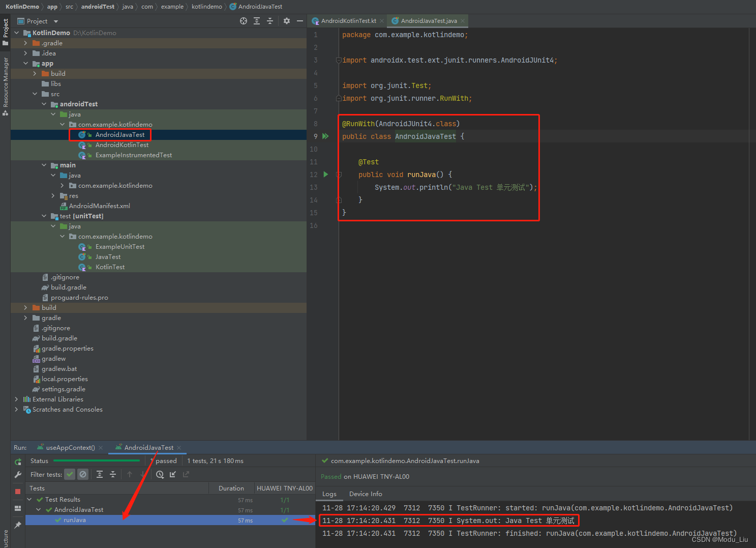Screen dimensions: 756x548
Task: Click Select Opened File target icon
Action: pyautogui.click(x=244, y=21)
